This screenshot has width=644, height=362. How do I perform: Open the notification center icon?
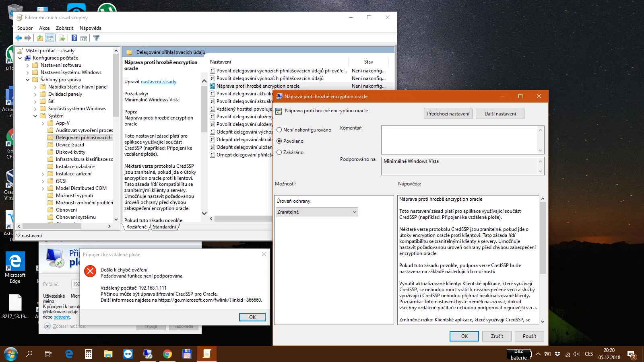[x=631, y=354]
